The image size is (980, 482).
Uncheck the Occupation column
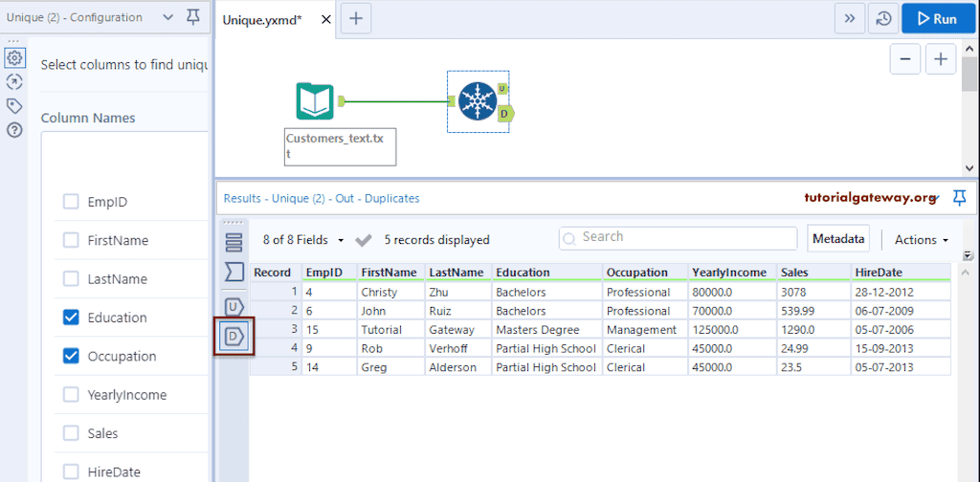pyautogui.click(x=71, y=357)
